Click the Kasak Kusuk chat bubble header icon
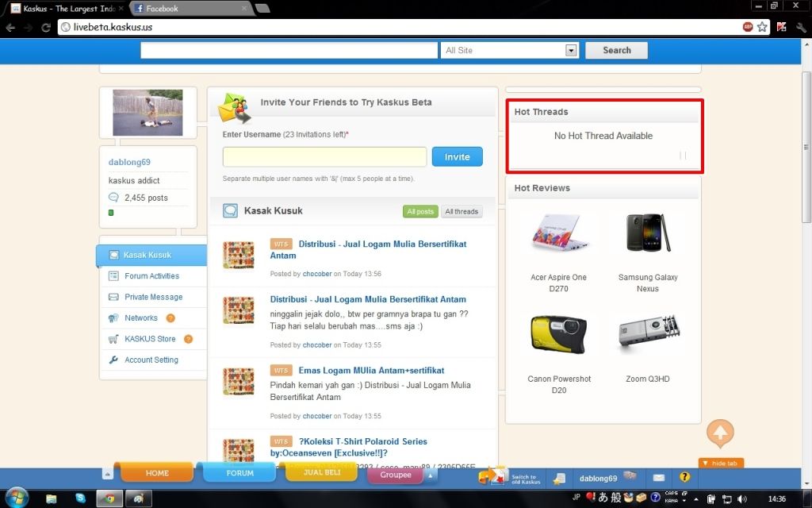 231,210
